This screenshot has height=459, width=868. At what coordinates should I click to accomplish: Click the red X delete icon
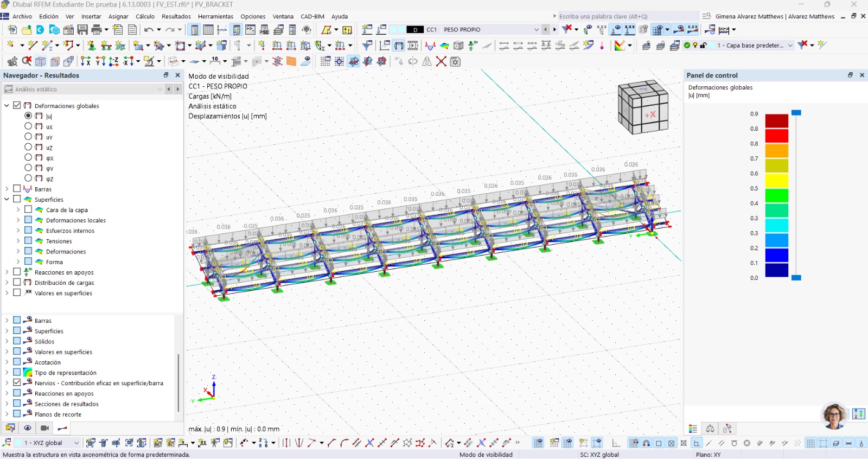click(441, 61)
